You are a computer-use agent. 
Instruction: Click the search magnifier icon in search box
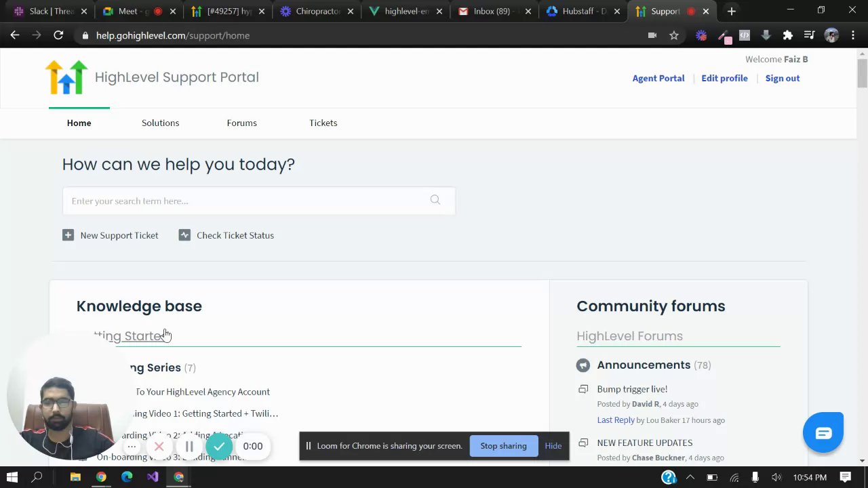click(x=435, y=200)
